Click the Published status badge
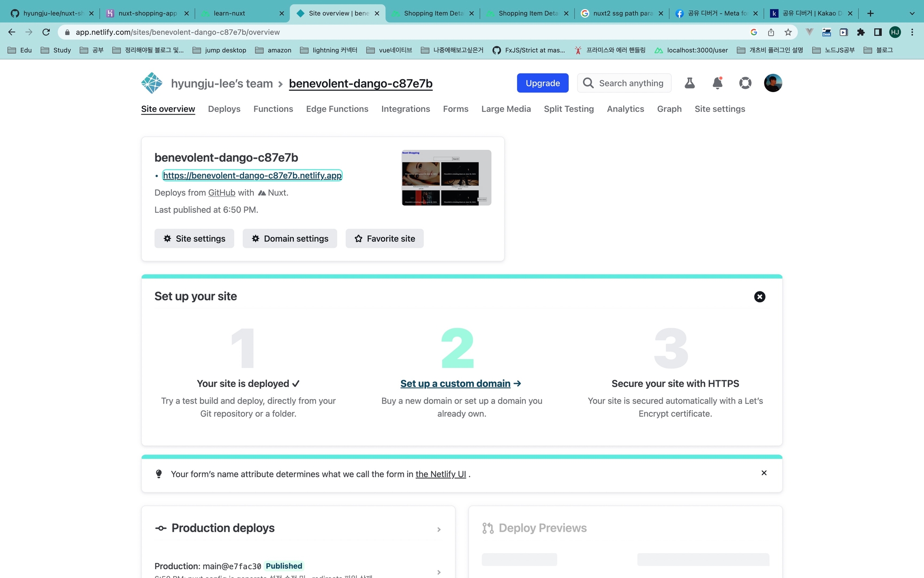 pos(284,566)
